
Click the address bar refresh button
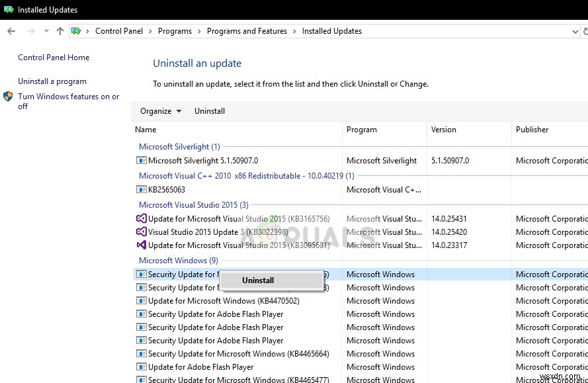coord(585,32)
